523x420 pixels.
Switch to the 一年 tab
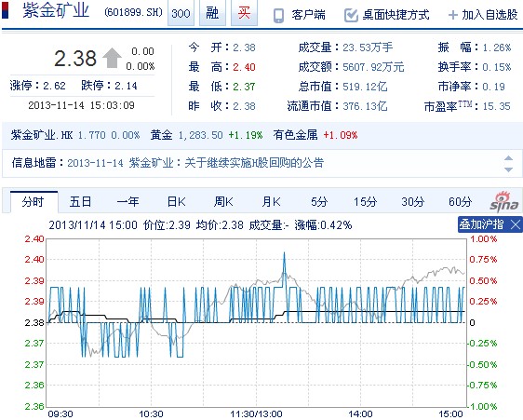coord(128,202)
